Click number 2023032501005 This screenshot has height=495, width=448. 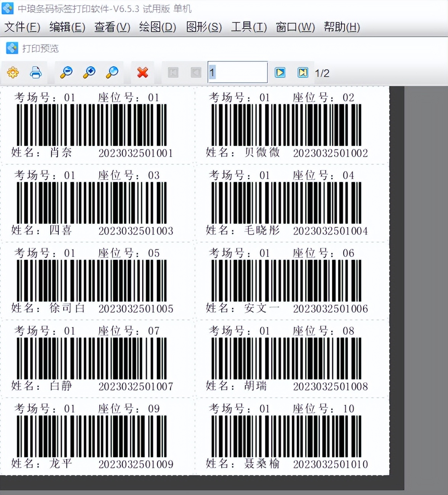136,309
